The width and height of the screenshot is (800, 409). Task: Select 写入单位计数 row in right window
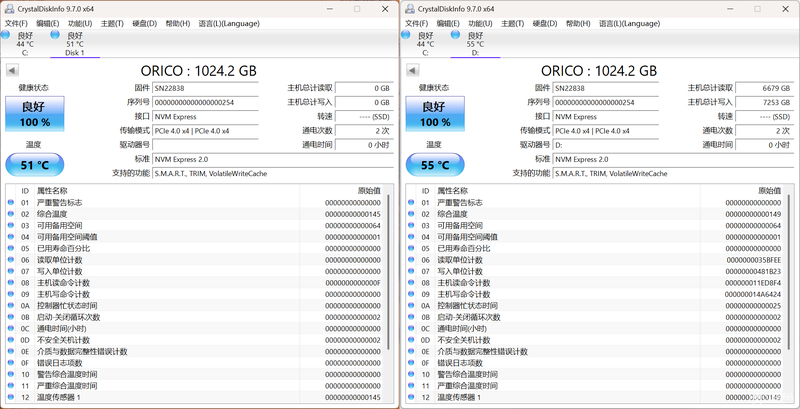[x=596, y=271]
